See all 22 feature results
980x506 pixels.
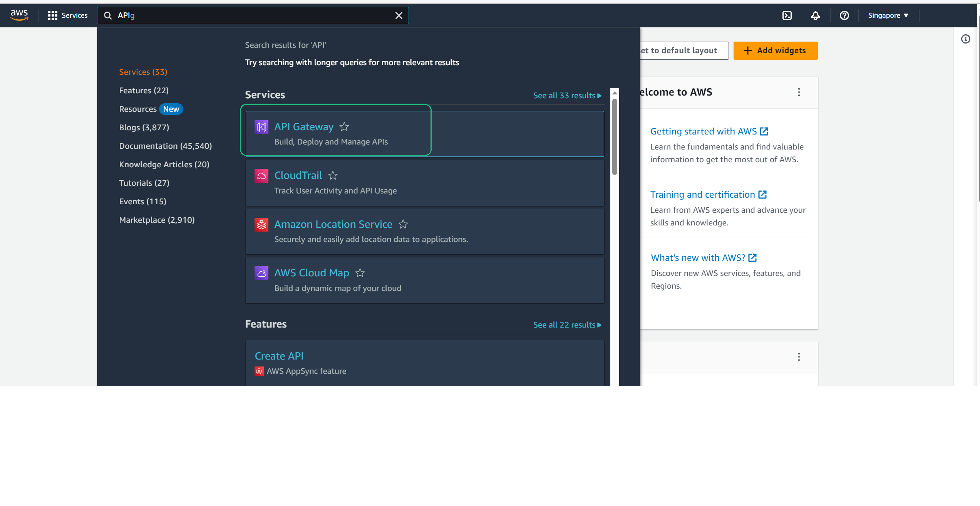click(x=567, y=325)
